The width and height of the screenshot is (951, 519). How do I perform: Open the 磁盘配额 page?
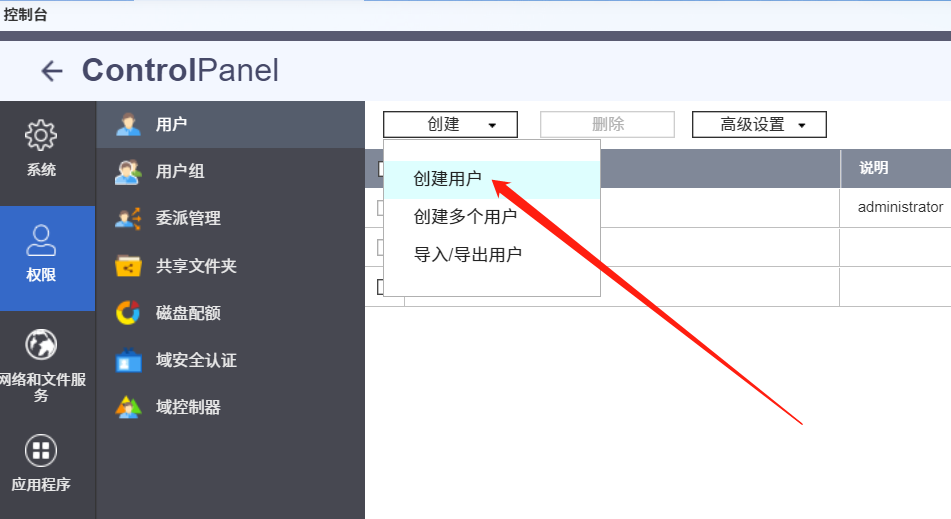[188, 313]
